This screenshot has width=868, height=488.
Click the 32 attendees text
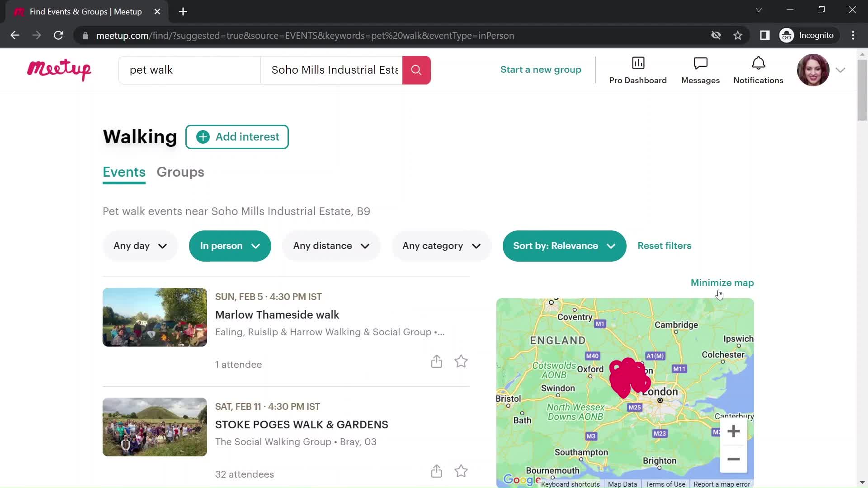(245, 474)
